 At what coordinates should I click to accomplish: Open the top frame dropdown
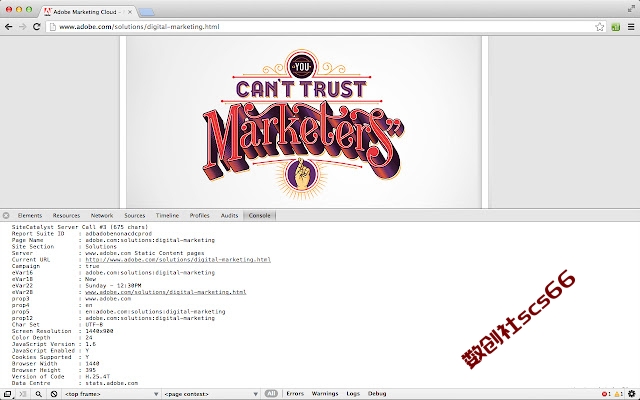(x=111, y=394)
